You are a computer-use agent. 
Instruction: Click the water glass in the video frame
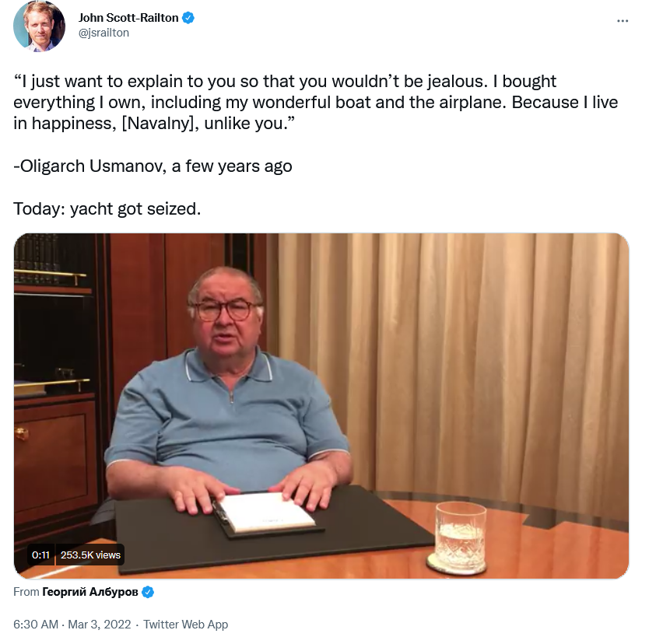click(458, 539)
